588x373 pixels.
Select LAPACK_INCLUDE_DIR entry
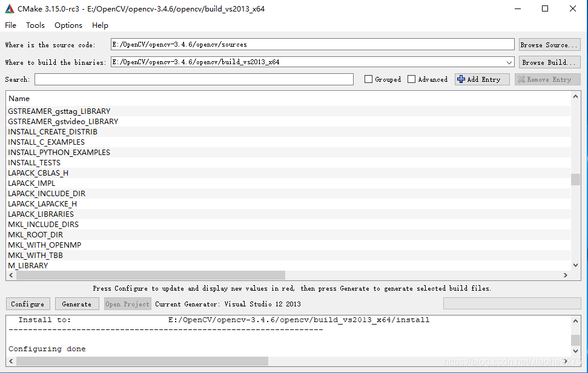(x=289, y=194)
